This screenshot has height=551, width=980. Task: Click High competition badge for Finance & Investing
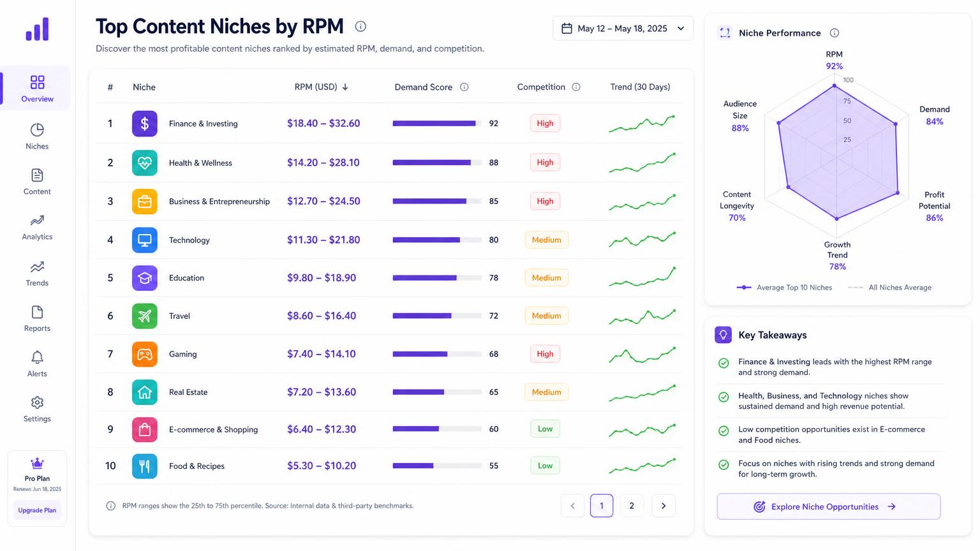[x=545, y=123]
